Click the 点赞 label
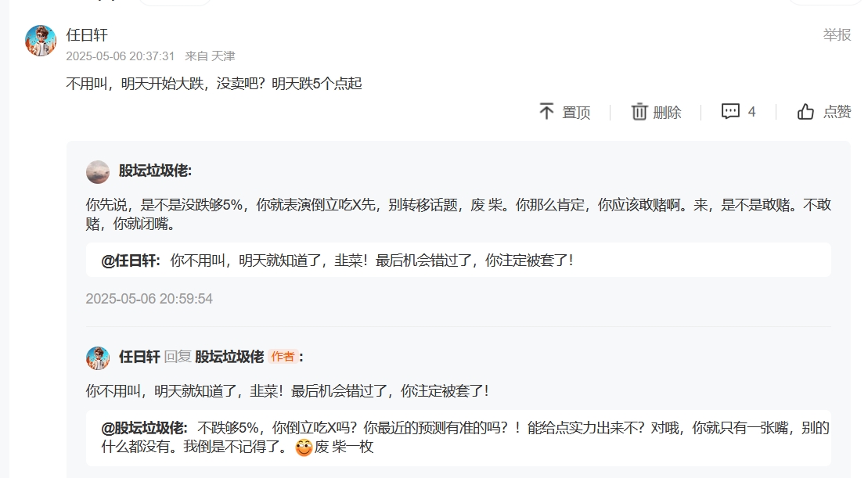 pos(837,112)
